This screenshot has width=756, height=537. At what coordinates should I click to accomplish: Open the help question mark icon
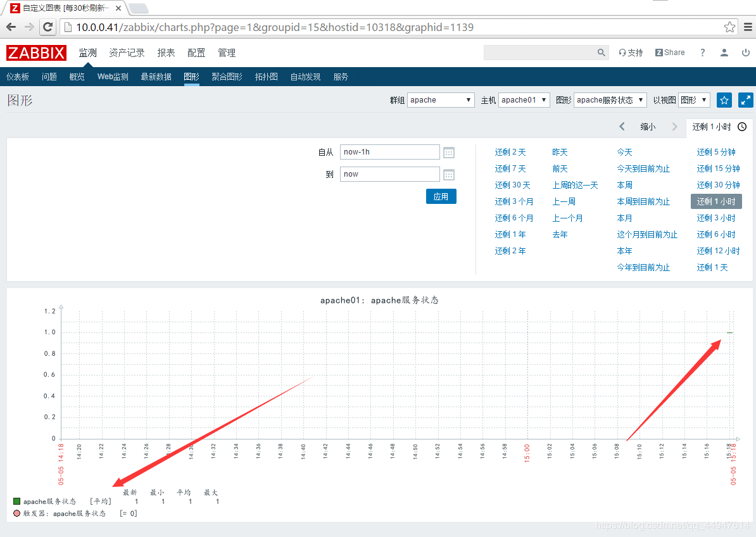702,53
